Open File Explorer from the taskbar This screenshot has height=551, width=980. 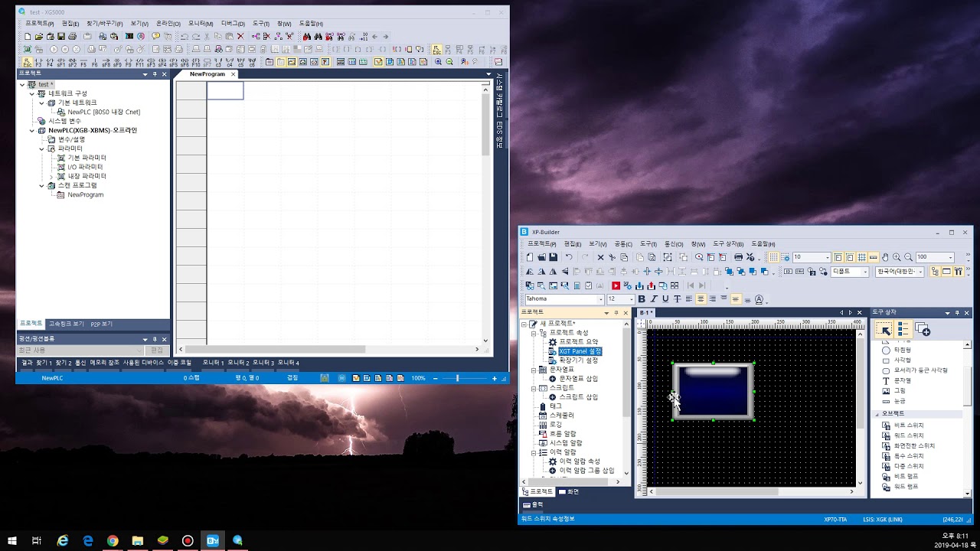pyautogui.click(x=138, y=540)
